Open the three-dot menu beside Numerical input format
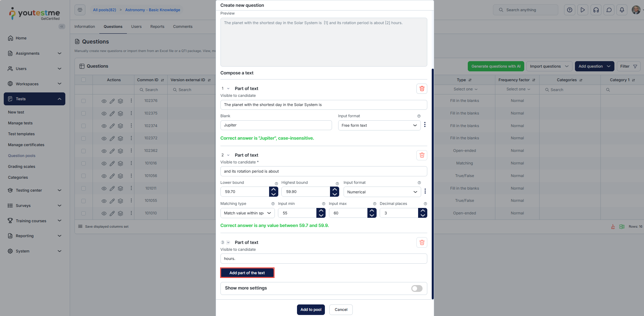Screen dimensions: 644x316 425,191
